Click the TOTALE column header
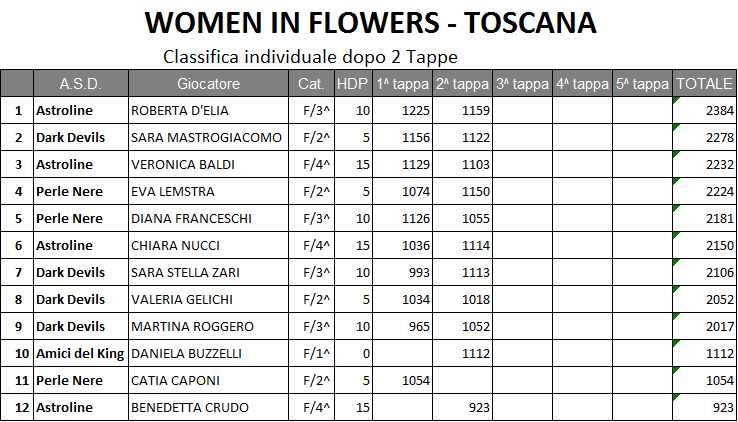The image size is (738, 422). [x=704, y=84]
